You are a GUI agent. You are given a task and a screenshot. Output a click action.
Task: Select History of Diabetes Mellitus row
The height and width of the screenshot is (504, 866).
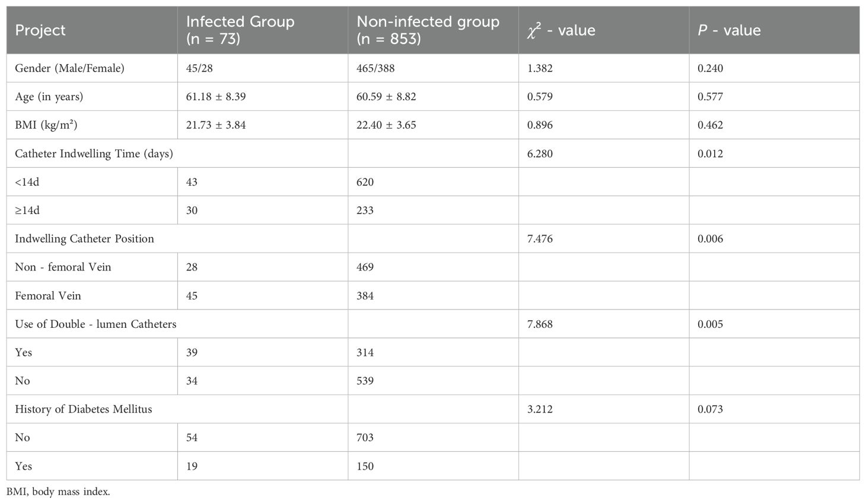point(433,409)
